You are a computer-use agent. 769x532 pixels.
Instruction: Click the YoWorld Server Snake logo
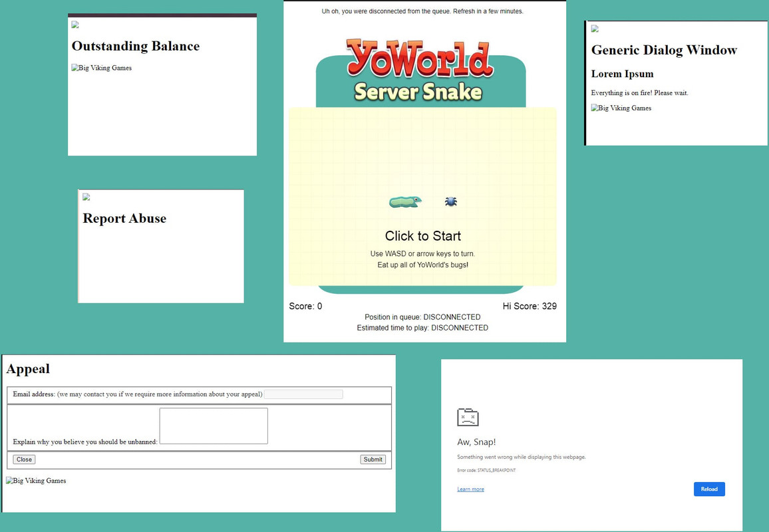coord(419,70)
